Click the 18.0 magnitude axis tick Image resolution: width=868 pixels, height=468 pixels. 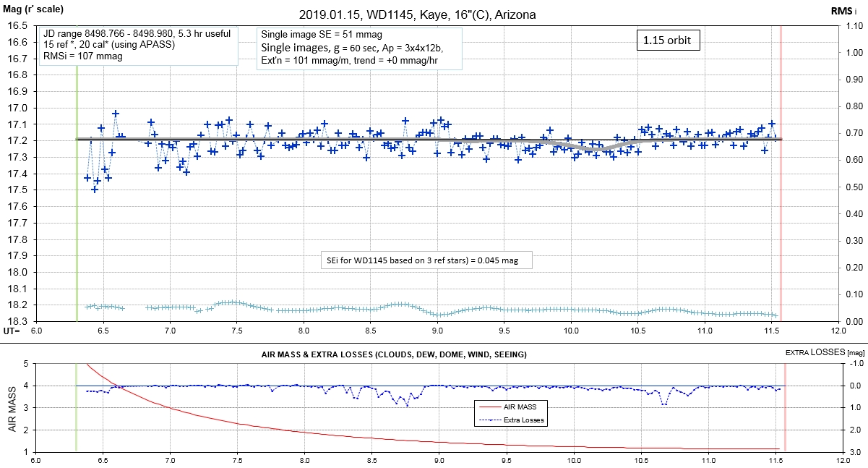pyautogui.click(x=17, y=273)
